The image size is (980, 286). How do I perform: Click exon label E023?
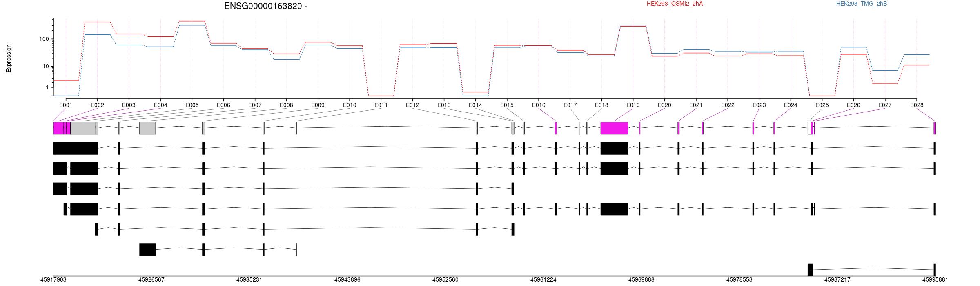(759, 105)
